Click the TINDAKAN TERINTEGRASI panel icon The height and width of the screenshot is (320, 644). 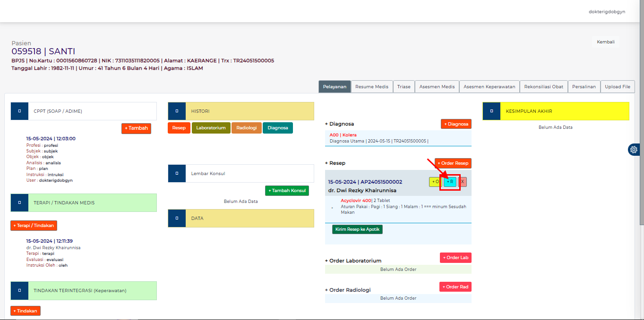[19, 291]
